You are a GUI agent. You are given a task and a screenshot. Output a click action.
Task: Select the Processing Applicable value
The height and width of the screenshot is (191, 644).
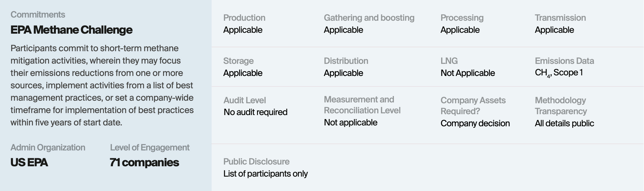(460, 30)
